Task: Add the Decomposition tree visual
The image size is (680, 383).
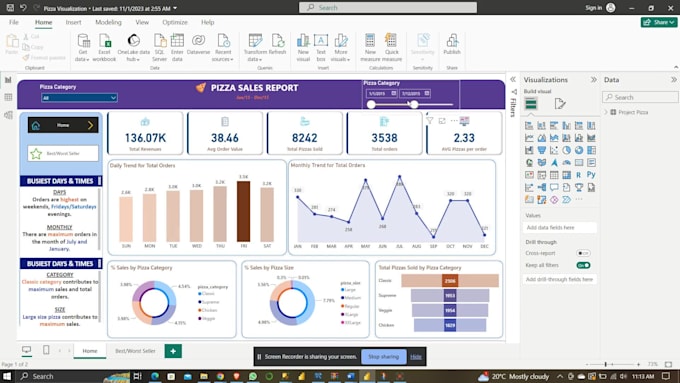Action: coord(542,187)
